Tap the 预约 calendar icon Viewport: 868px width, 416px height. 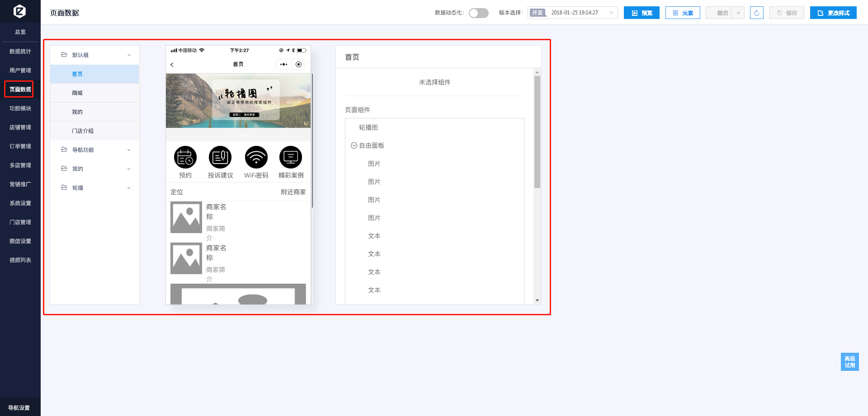point(185,157)
